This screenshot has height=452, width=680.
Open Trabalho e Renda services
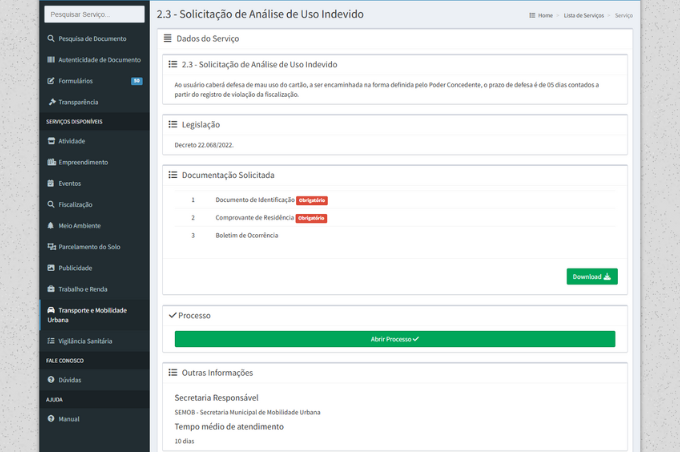tap(83, 289)
